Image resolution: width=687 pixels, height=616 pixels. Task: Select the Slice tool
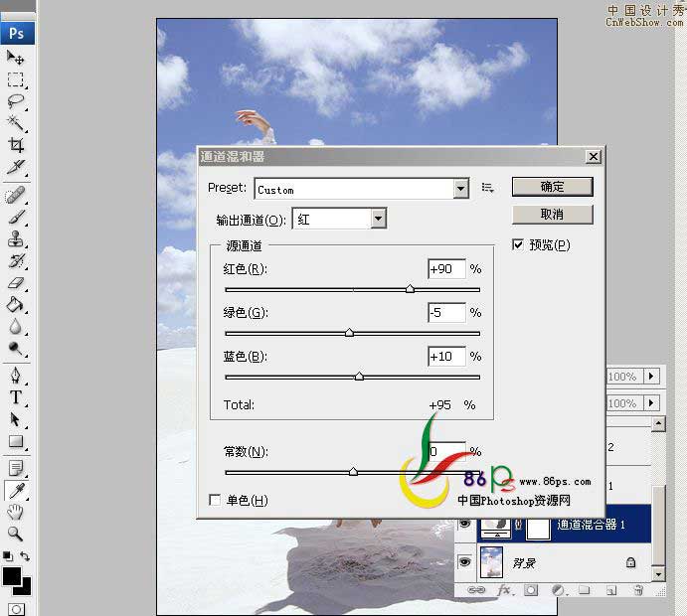point(16,167)
